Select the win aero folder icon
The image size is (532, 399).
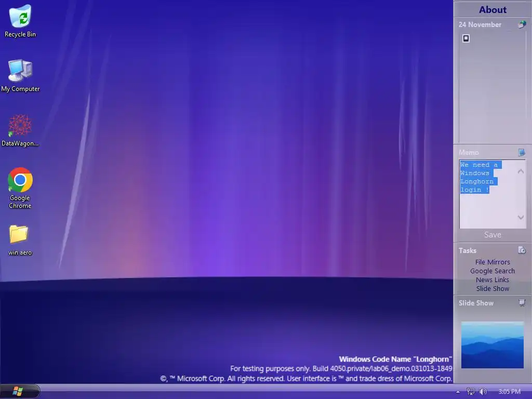coord(20,240)
